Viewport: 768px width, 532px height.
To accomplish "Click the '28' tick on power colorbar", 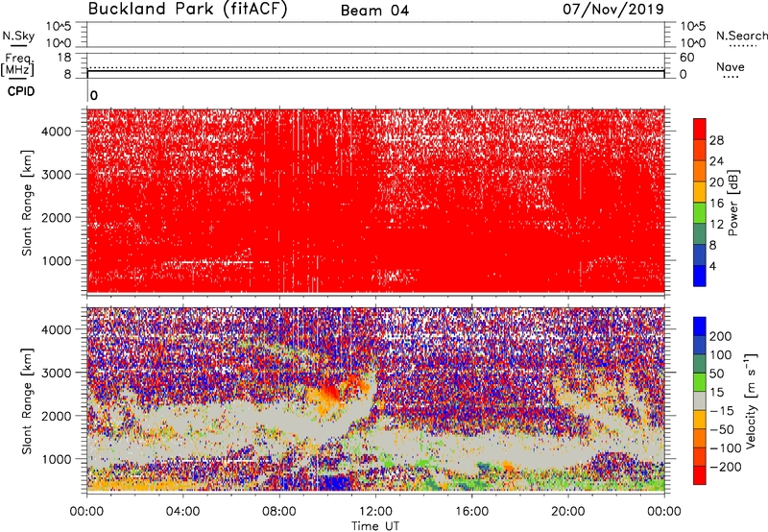I will point(716,140).
